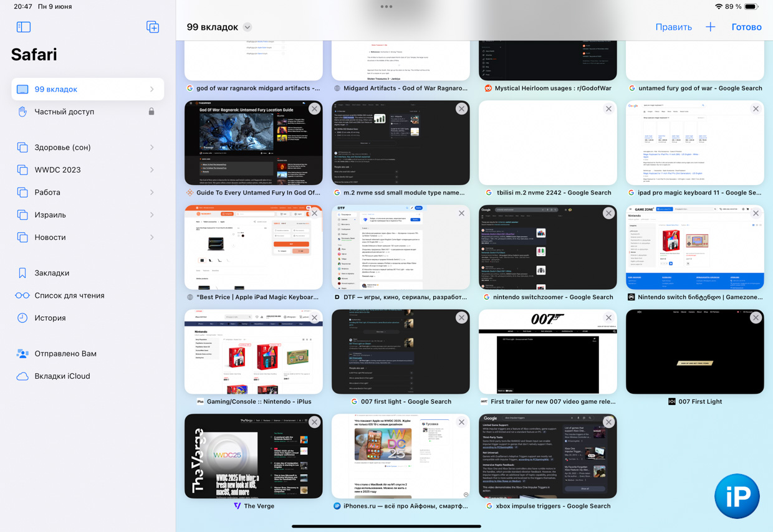Tap the Править button

[x=673, y=27]
